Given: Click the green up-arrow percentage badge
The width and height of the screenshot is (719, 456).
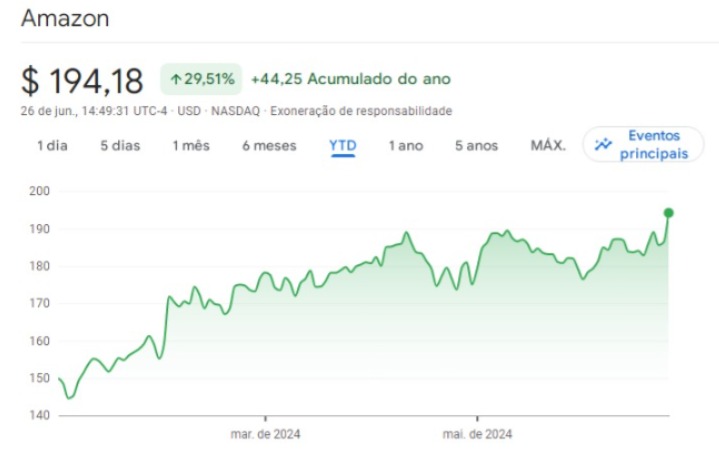Looking at the screenshot, I should (201, 79).
